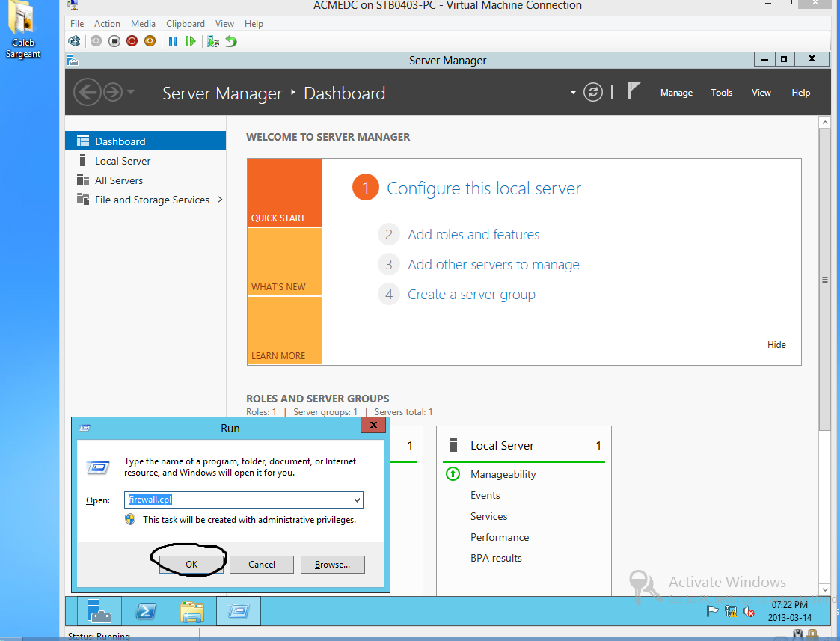Image resolution: width=840 pixels, height=641 pixels.
Task: Click Configure this local server link
Action: [484, 188]
